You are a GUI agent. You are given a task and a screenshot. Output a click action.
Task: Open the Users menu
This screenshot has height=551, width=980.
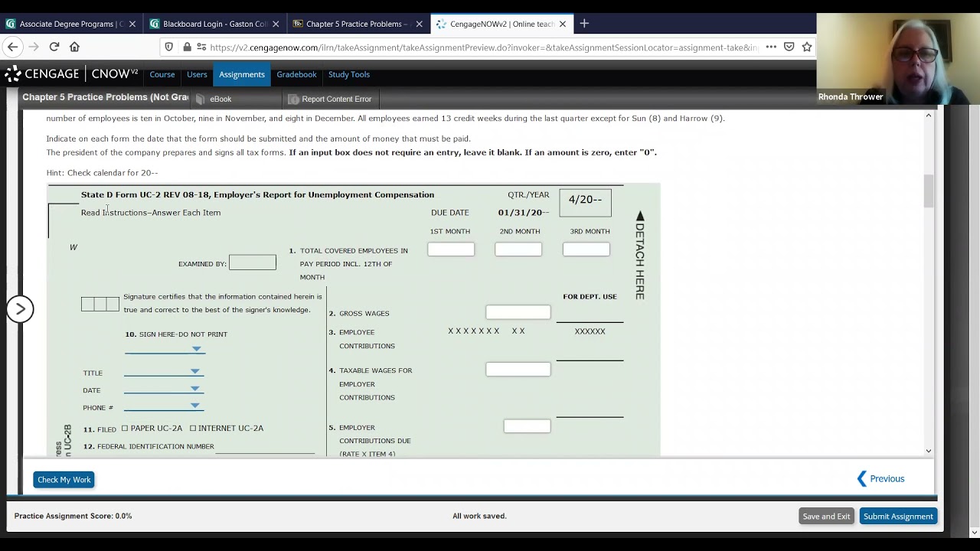pyautogui.click(x=197, y=74)
